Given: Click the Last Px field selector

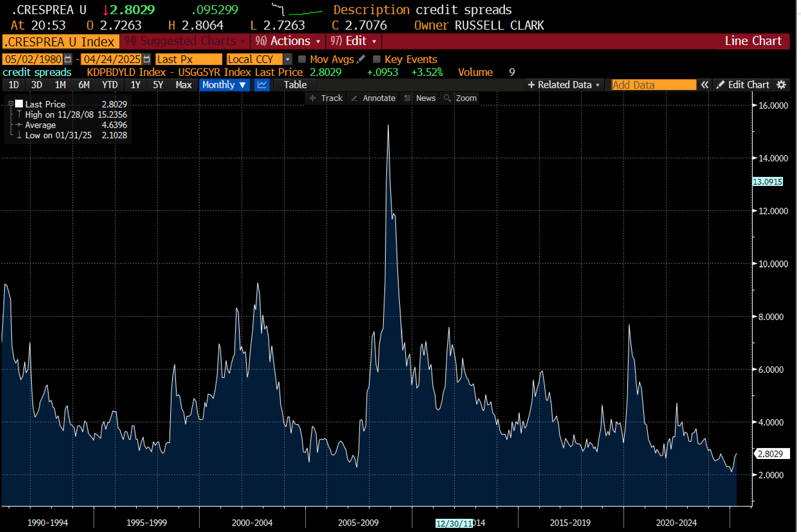Looking at the screenshot, I should pyautogui.click(x=189, y=60).
